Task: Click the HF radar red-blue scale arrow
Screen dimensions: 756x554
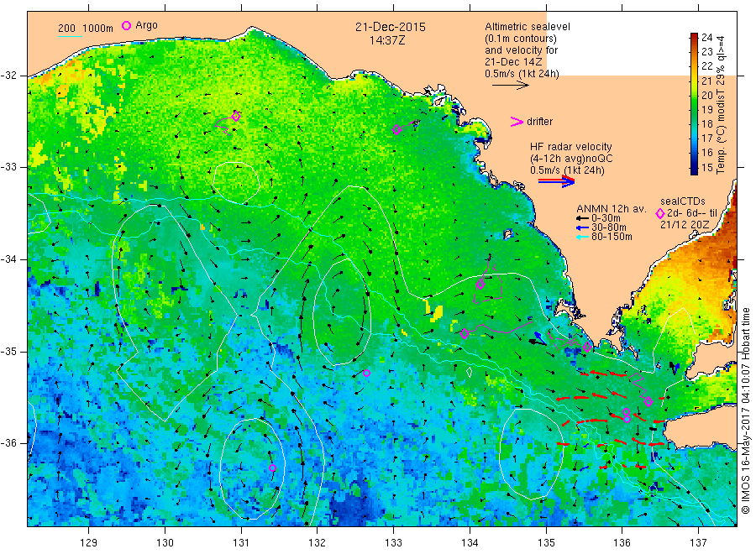Action: [557, 181]
